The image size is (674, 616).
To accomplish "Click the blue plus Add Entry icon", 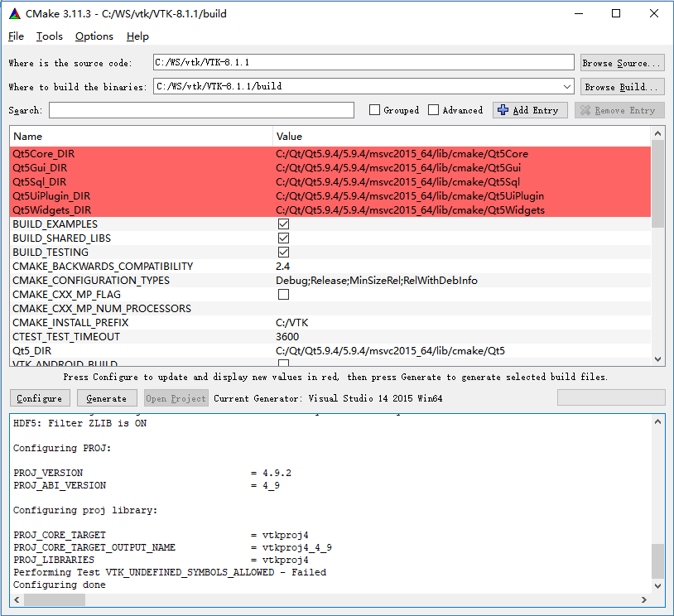I will pyautogui.click(x=503, y=110).
